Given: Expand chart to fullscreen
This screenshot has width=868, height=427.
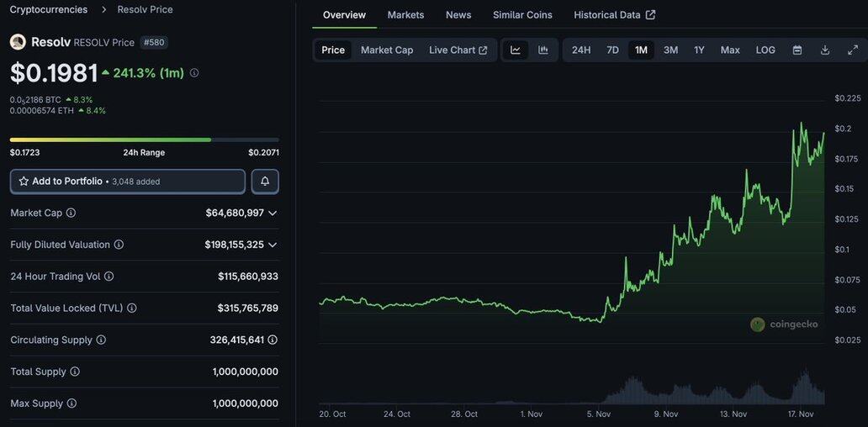Looking at the screenshot, I should point(853,50).
